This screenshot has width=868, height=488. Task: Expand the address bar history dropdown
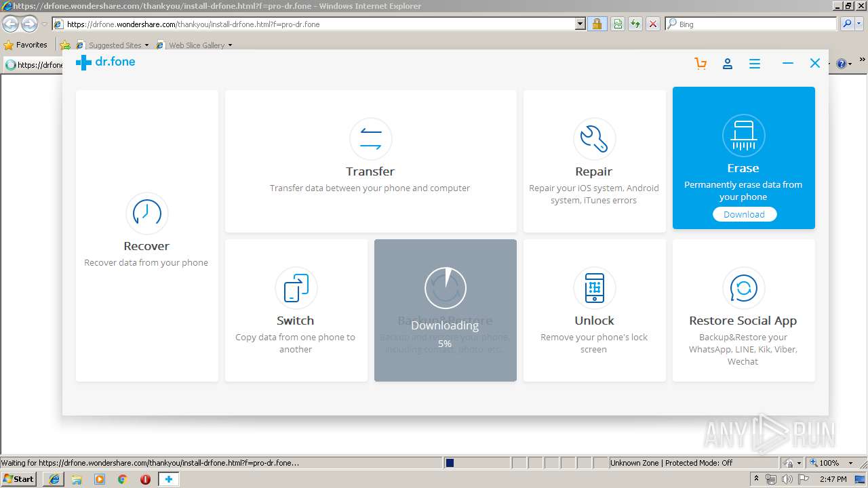(x=580, y=24)
